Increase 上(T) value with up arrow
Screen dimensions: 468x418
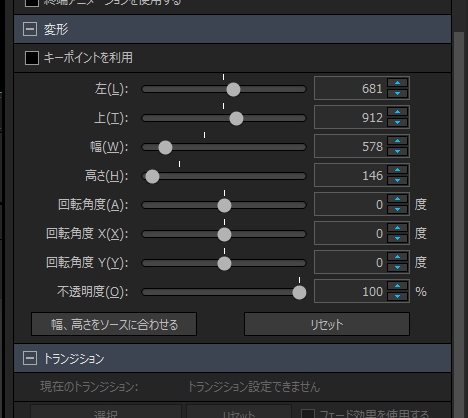(x=397, y=112)
